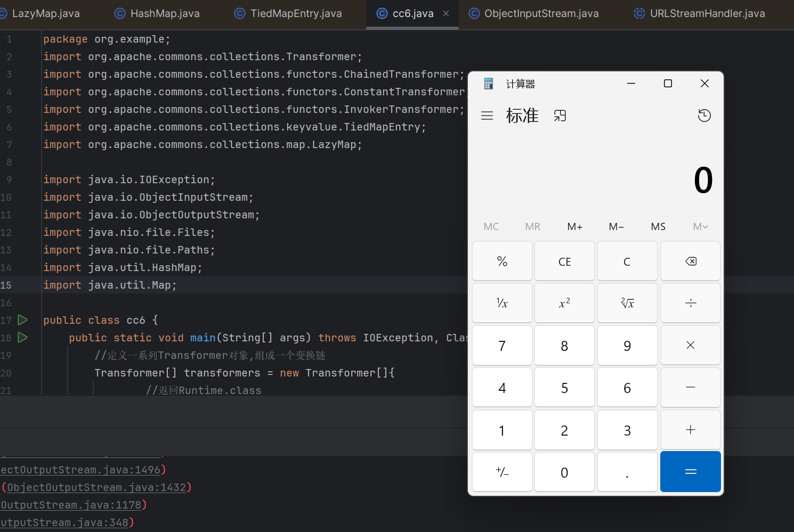Image resolution: width=794 pixels, height=532 pixels.
Task: Click the LazyMap import line
Action: click(x=202, y=145)
